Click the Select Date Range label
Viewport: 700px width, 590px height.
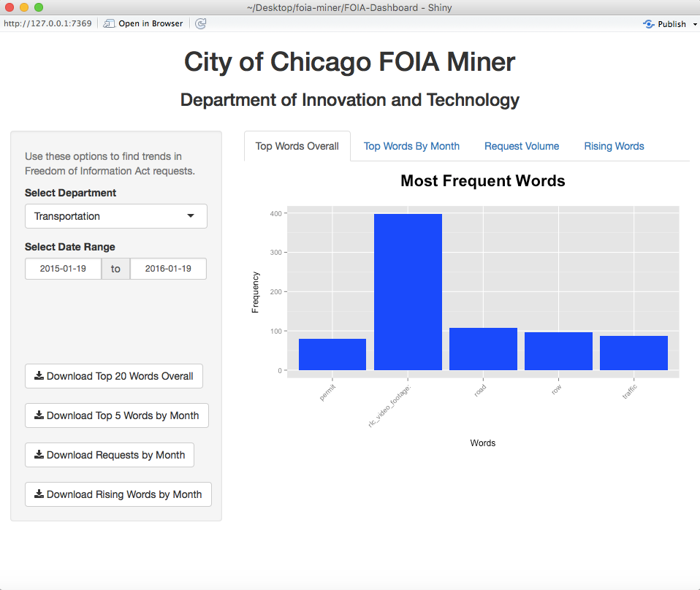pos(70,247)
